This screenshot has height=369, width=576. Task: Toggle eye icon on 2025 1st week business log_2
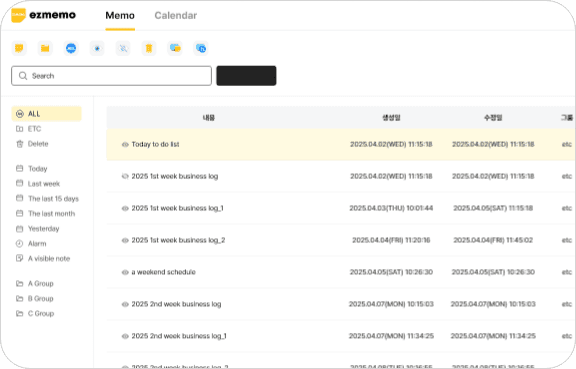click(x=125, y=240)
